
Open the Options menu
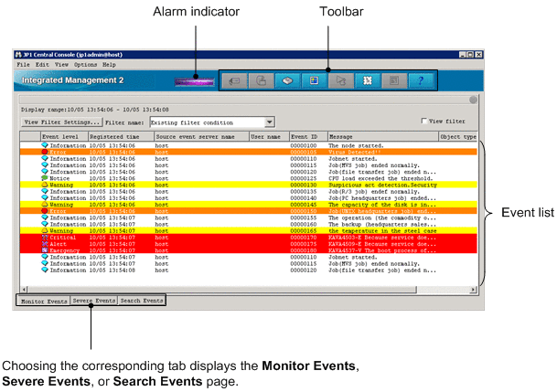coord(85,65)
